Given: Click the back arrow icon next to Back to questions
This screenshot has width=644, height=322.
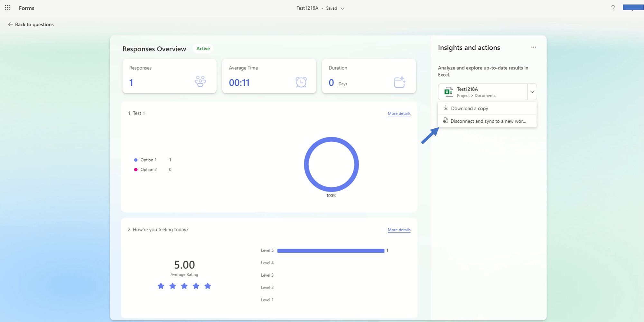Looking at the screenshot, I should 10,24.
